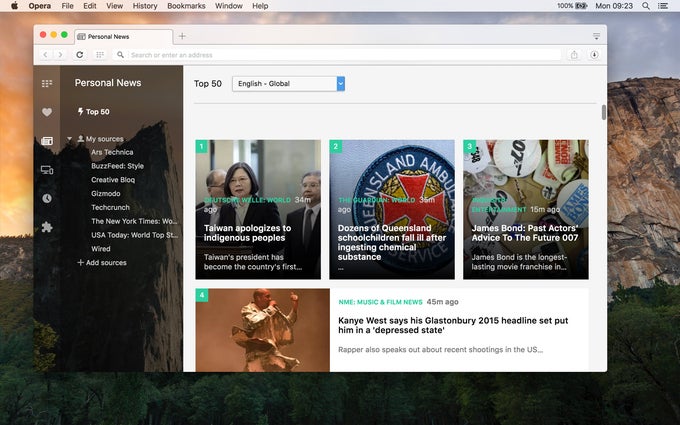
Task: Open the Synced Tabs sidebar icon
Action: (47, 170)
